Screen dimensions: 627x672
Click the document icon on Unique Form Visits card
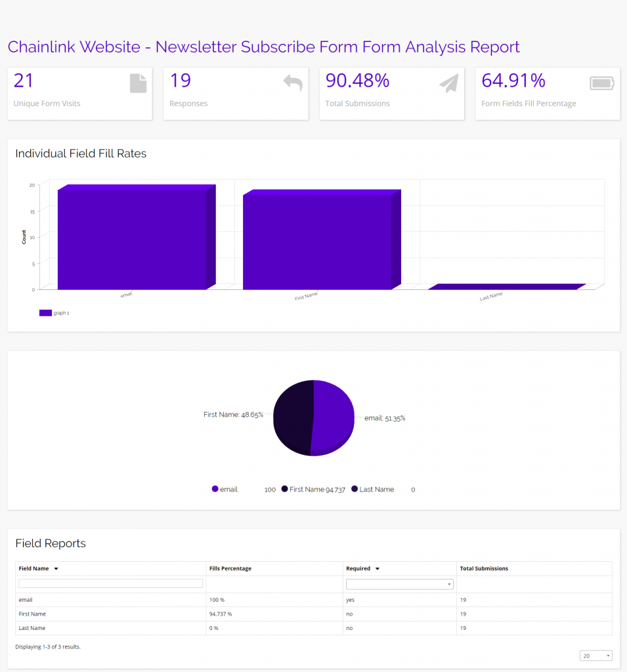point(138,83)
